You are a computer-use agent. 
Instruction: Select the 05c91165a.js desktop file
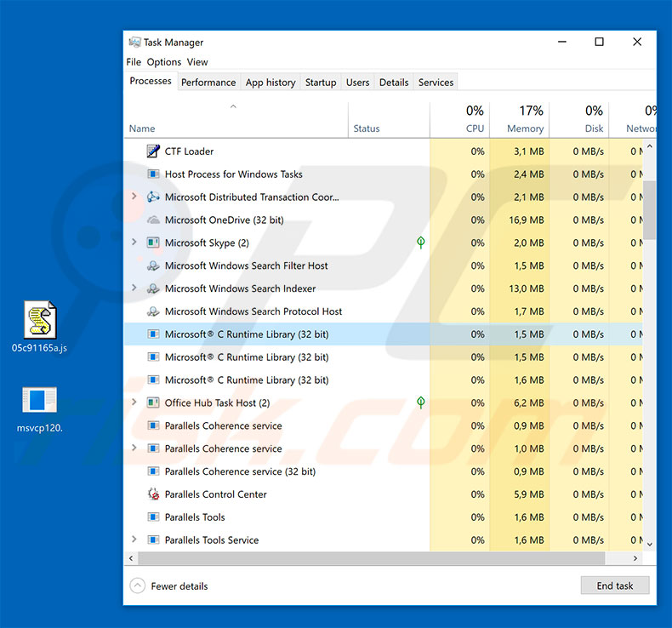point(39,327)
